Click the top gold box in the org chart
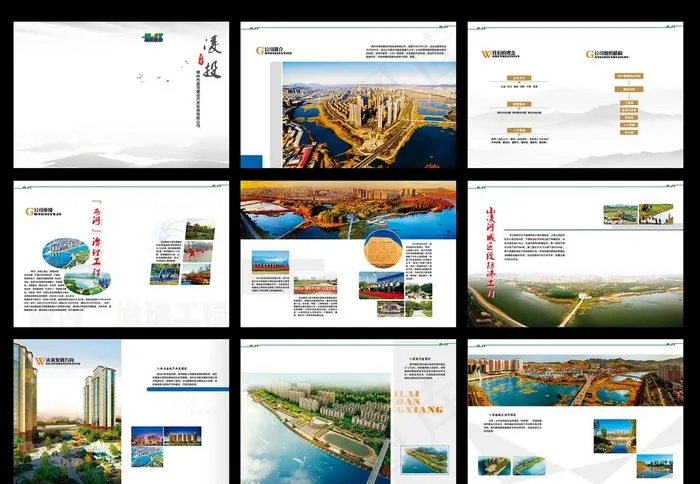The width and height of the screenshot is (700, 484). (629, 75)
